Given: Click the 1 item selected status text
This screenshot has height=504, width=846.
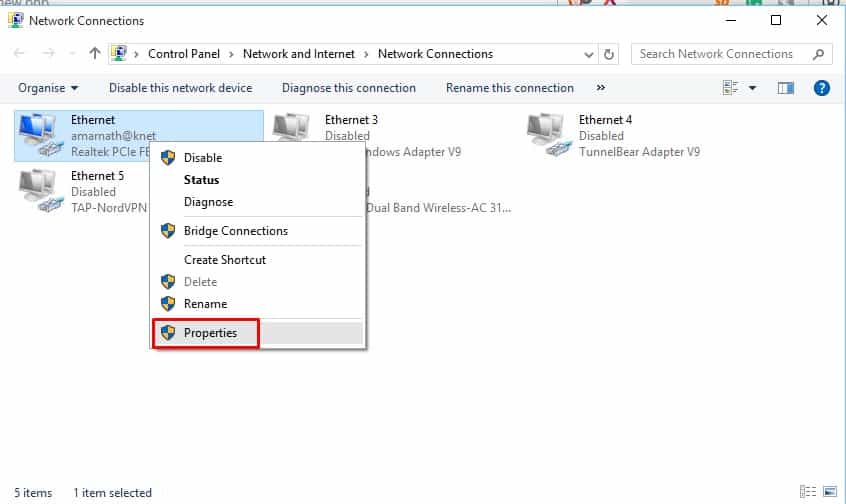Looking at the screenshot, I should point(112,493).
